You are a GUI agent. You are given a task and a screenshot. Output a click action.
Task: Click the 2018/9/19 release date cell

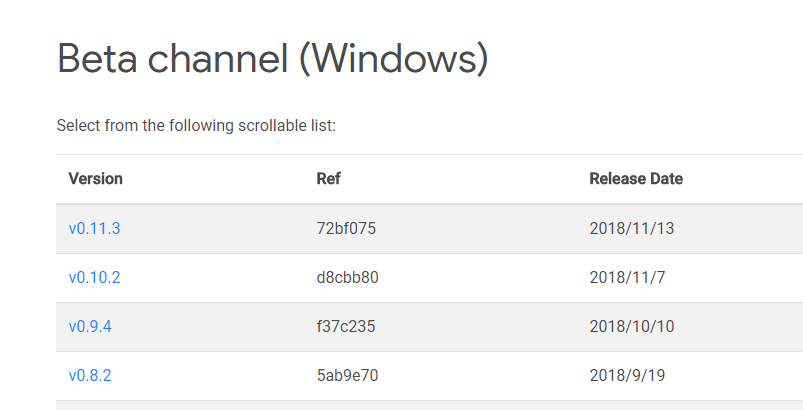point(627,376)
